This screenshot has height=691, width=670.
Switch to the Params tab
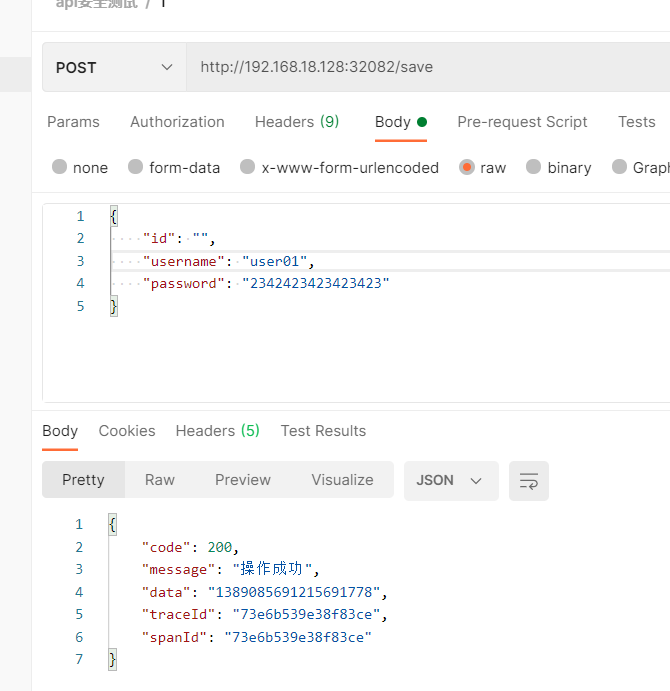[73, 122]
